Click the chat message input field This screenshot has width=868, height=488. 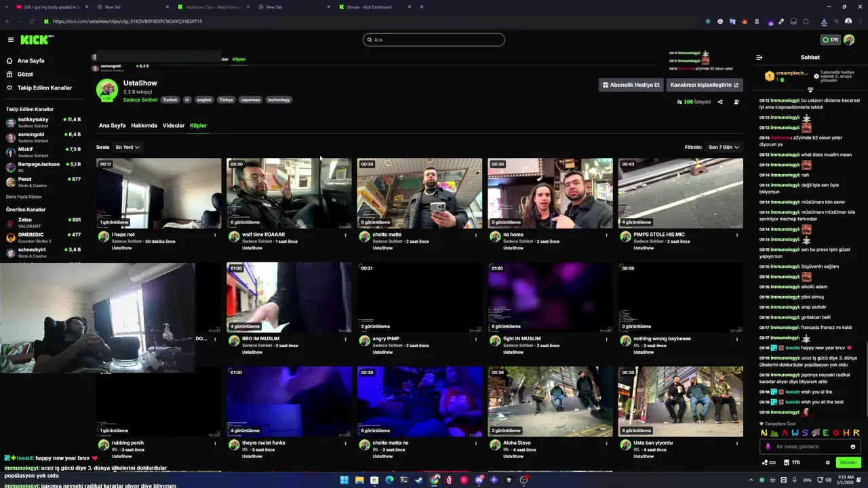810,447
